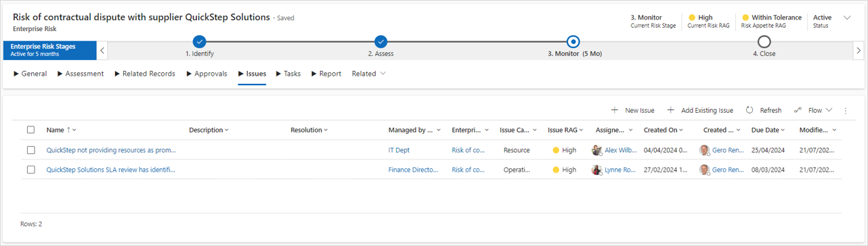Sort by the Name column header
The height and width of the screenshot is (246, 868).
(61, 130)
